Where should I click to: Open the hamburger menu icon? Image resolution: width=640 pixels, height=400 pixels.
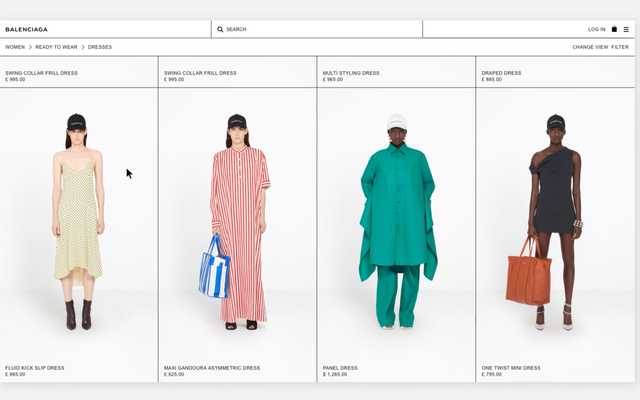[626, 29]
